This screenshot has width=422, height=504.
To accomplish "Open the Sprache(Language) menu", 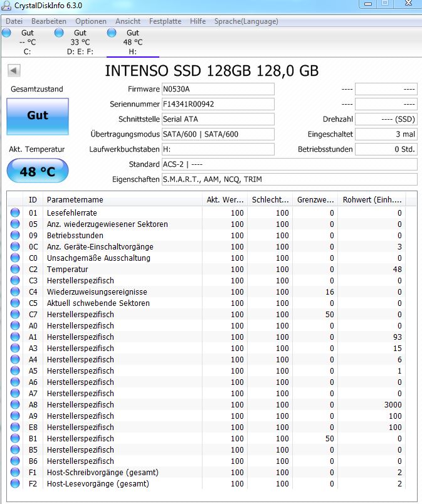I will pos(246,21).
